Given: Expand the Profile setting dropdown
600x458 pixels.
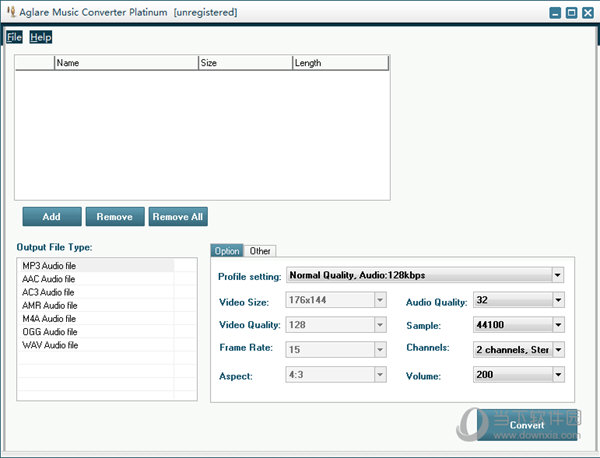Looking at the screenshot, I should tap(558, 275).
